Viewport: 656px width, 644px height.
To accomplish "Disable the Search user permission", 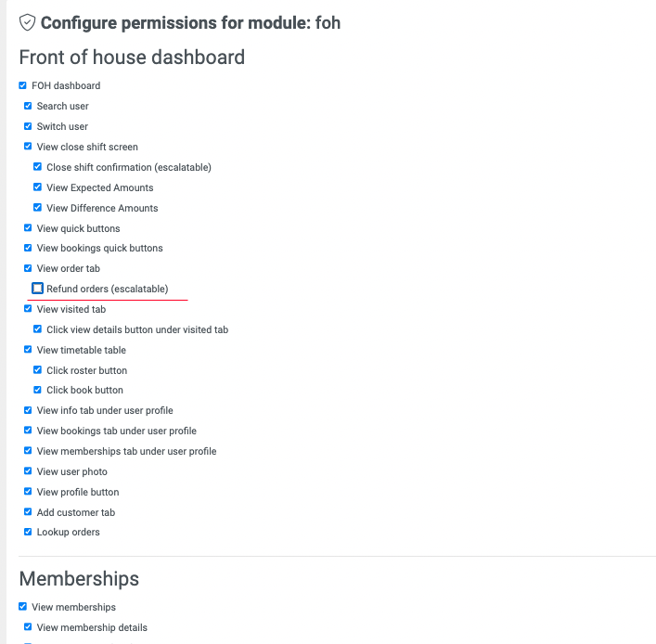I will (x=28, y=106).
